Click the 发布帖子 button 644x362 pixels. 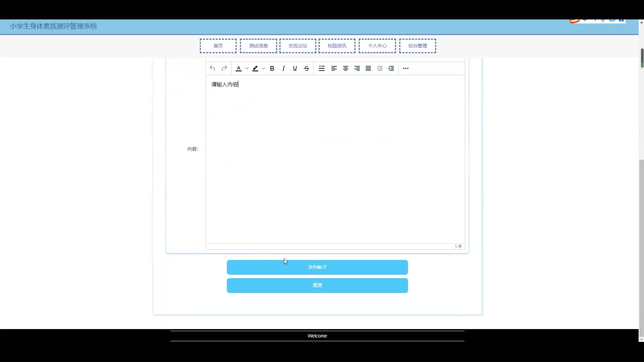coord(317,267)
